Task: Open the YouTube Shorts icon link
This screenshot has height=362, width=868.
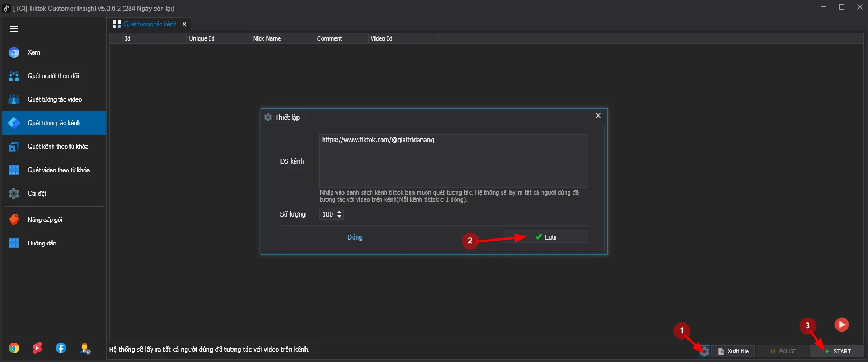Action: click(37, 349)
